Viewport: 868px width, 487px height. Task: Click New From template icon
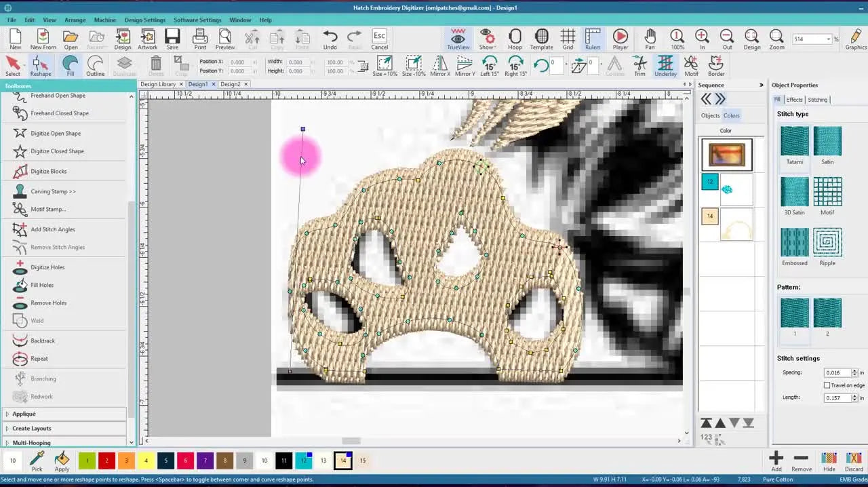(x=43, y=39)
